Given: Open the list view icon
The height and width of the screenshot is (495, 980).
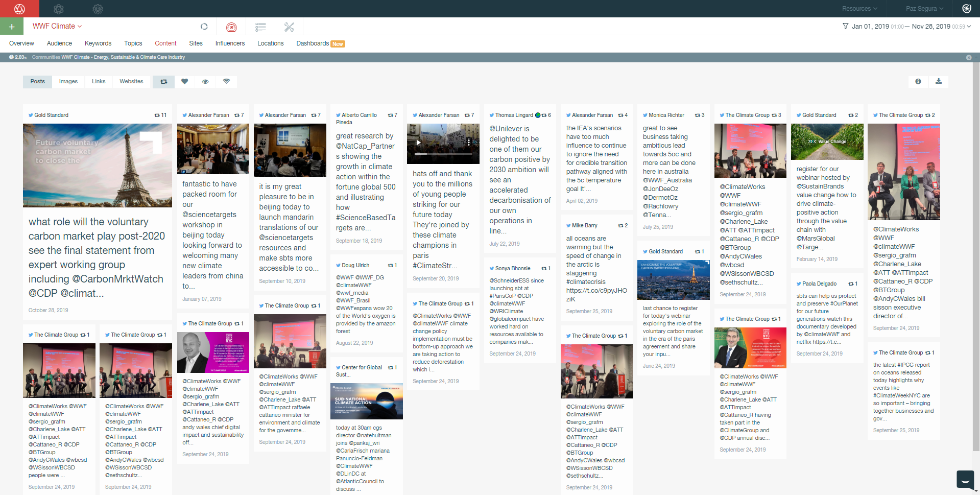Looking at the screenshot, I should click(x=260, y=27).
